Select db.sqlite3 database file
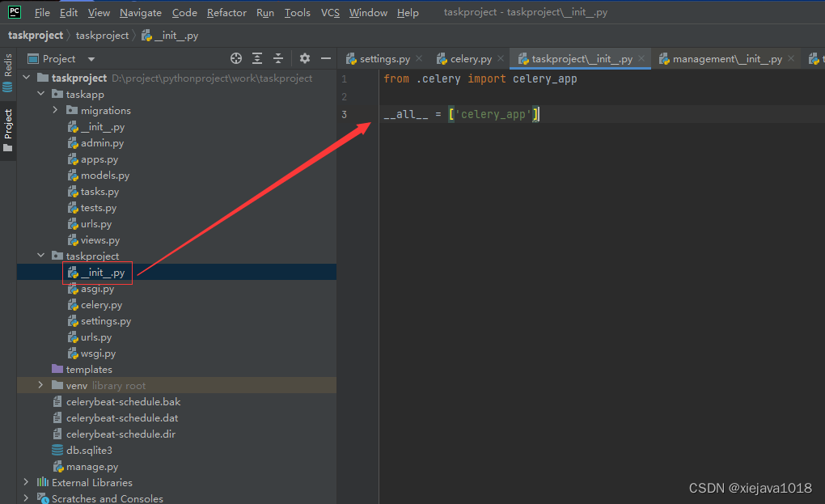 click(x=89, y=451)
